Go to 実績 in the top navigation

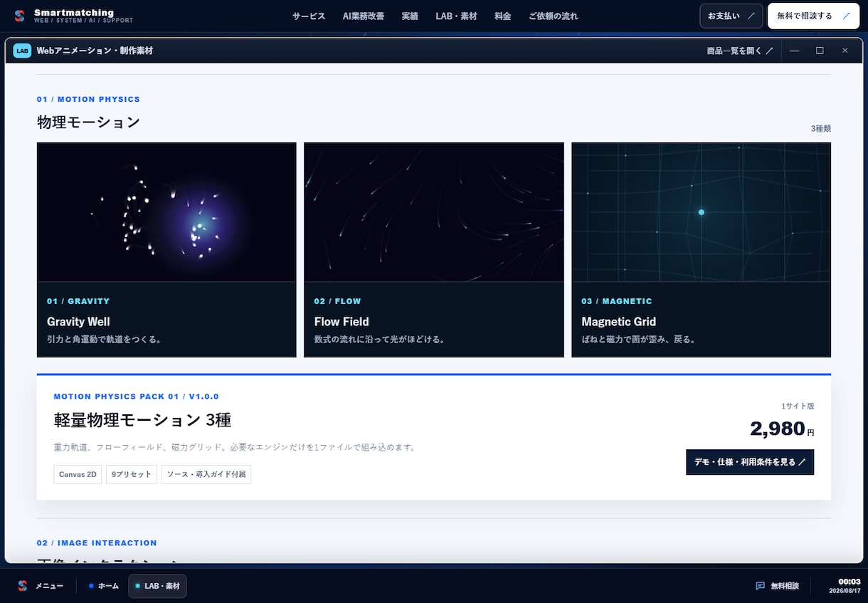(410, 16)
